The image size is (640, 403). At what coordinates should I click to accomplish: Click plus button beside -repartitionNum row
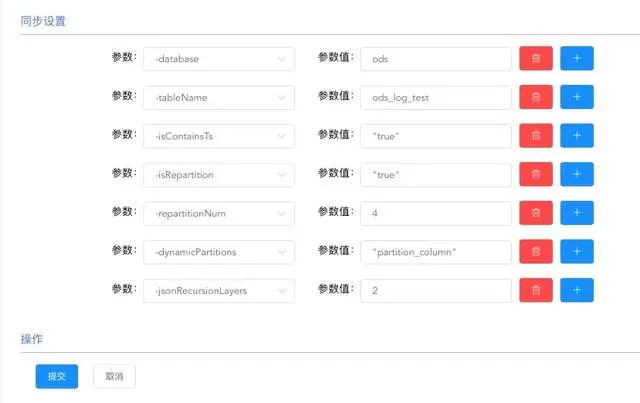(x=577, y=213)
